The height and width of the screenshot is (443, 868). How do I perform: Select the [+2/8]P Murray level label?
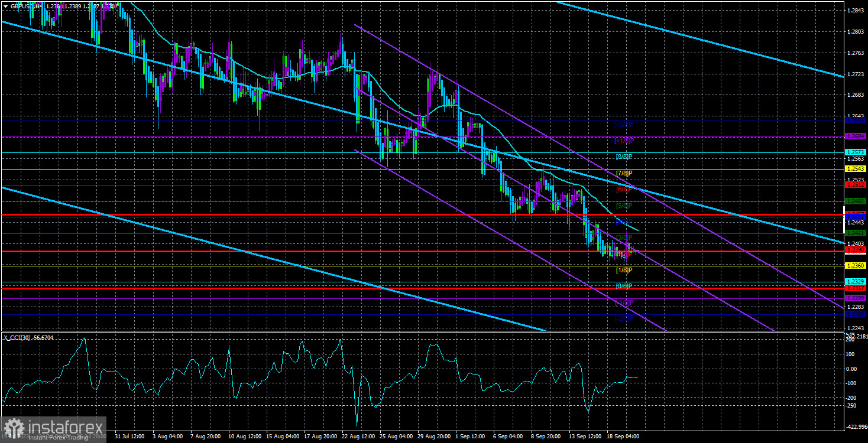coord(624,125)
